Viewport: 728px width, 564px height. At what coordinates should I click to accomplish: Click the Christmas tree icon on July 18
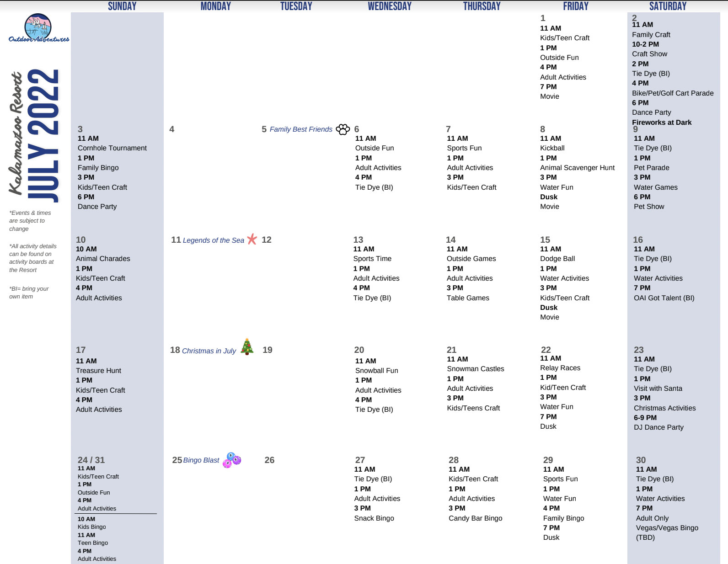(247, 347)
